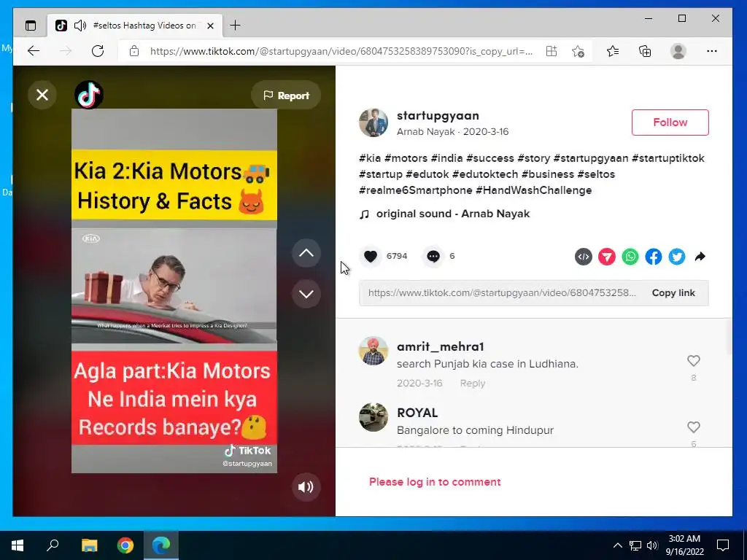Open File Explorer from taskbar
The width and height of the screenshot is (747, 560).
point(89,545)
